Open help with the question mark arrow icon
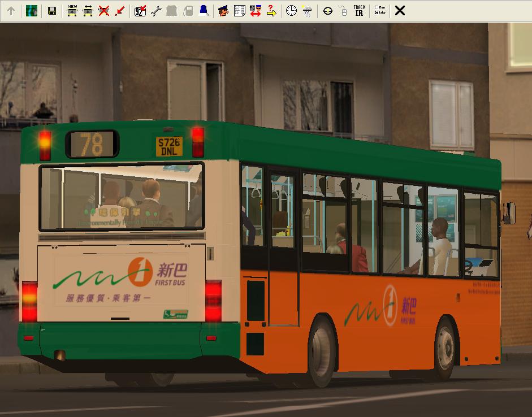Screen dimensions: 532x417 pyautogui.click(x=271, y=11)
